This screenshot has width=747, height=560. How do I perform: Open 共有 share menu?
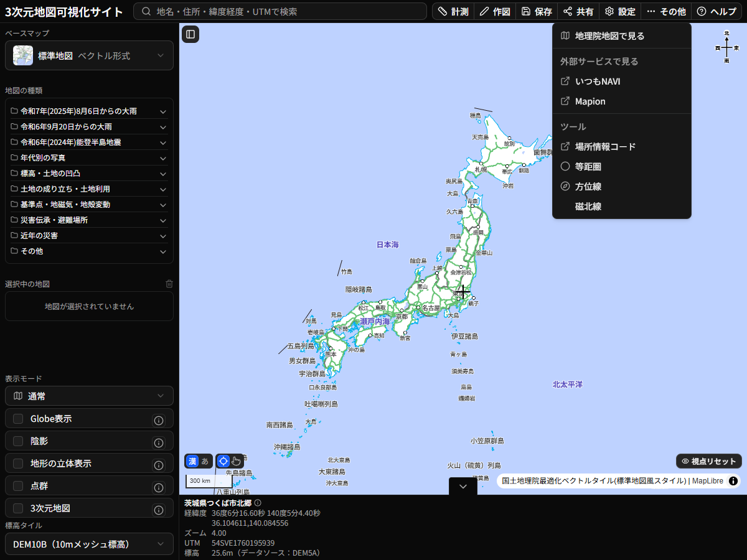coord(578,11)
